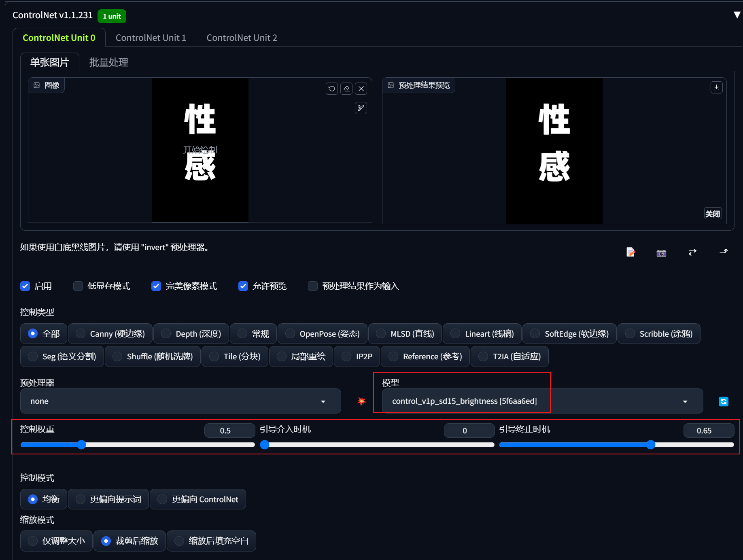Adjust the 引导终止时机 slider
The width and height of the screenshot is (743, 560).
[617, 445]
